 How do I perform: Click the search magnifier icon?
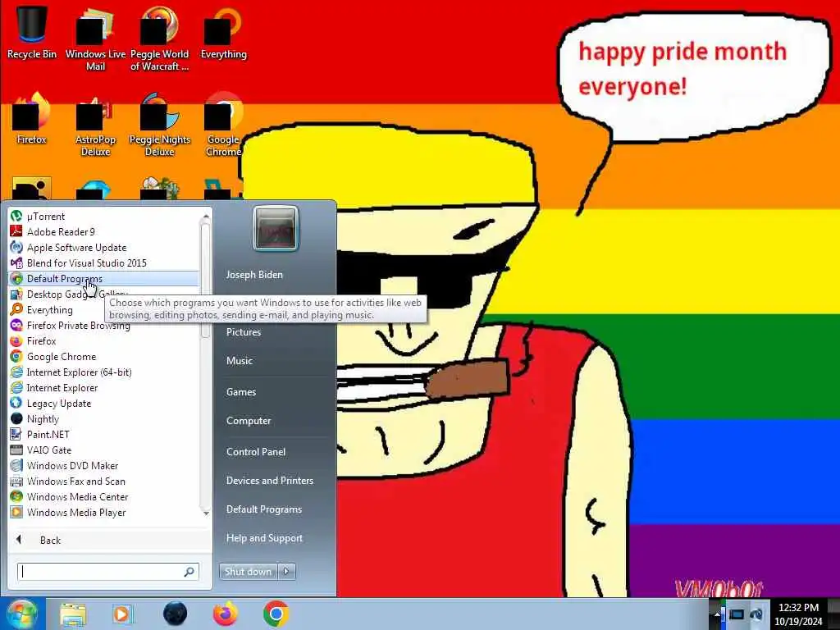(189, 572)
